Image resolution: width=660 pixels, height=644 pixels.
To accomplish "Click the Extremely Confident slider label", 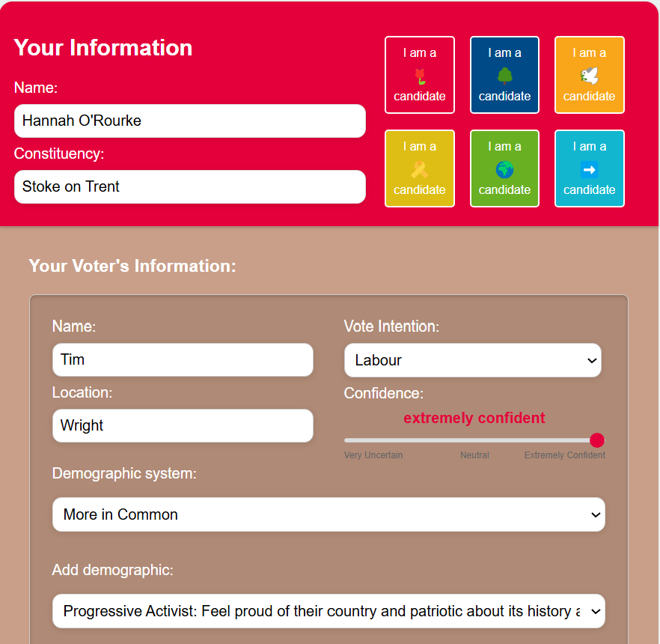I will pyautogui.click(x=564, y=455).
